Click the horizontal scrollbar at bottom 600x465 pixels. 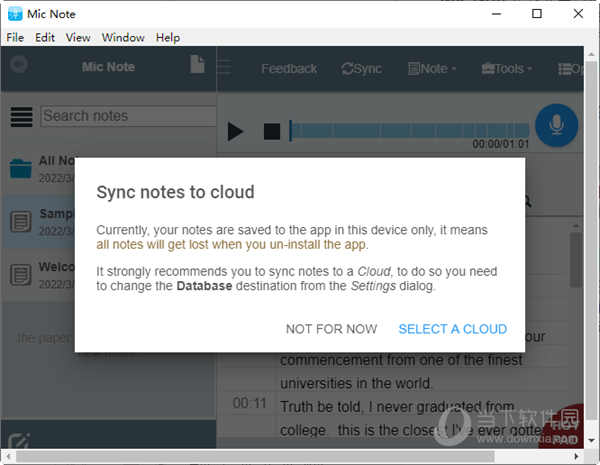click(255, 456)
